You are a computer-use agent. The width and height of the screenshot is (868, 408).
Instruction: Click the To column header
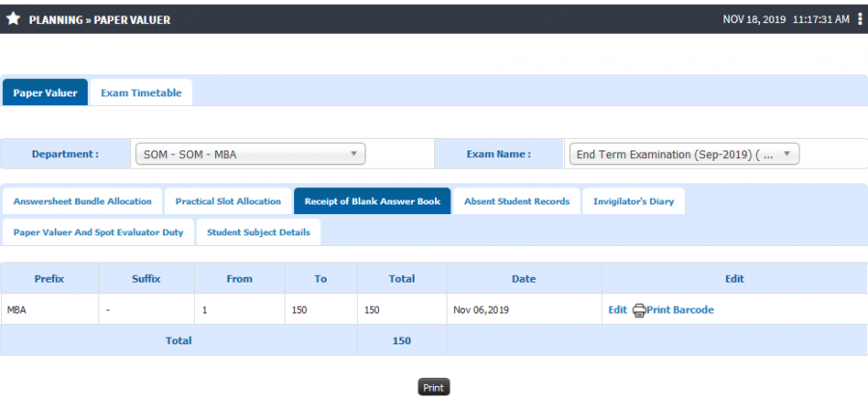tap(321, 279)
